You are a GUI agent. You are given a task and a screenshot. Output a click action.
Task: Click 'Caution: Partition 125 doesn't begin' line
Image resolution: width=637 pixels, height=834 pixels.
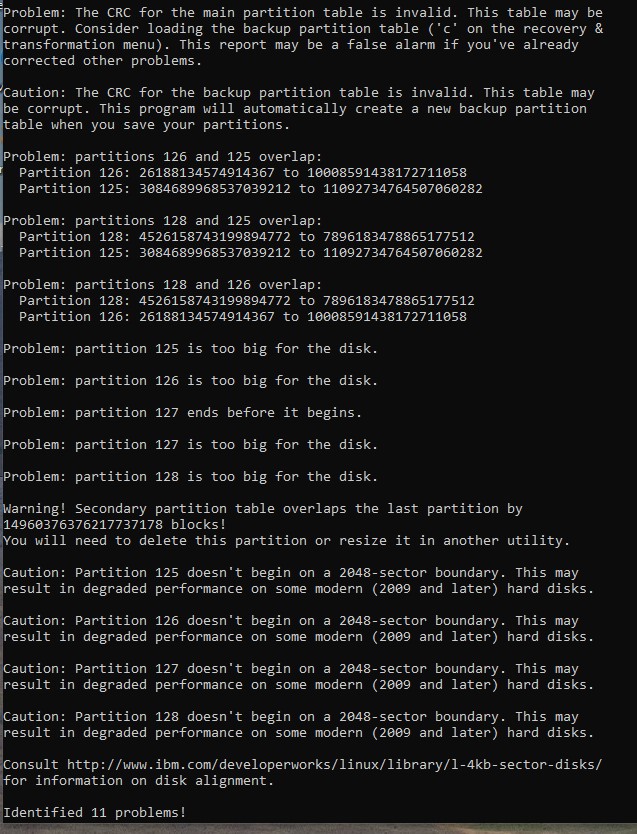[291, 573]
